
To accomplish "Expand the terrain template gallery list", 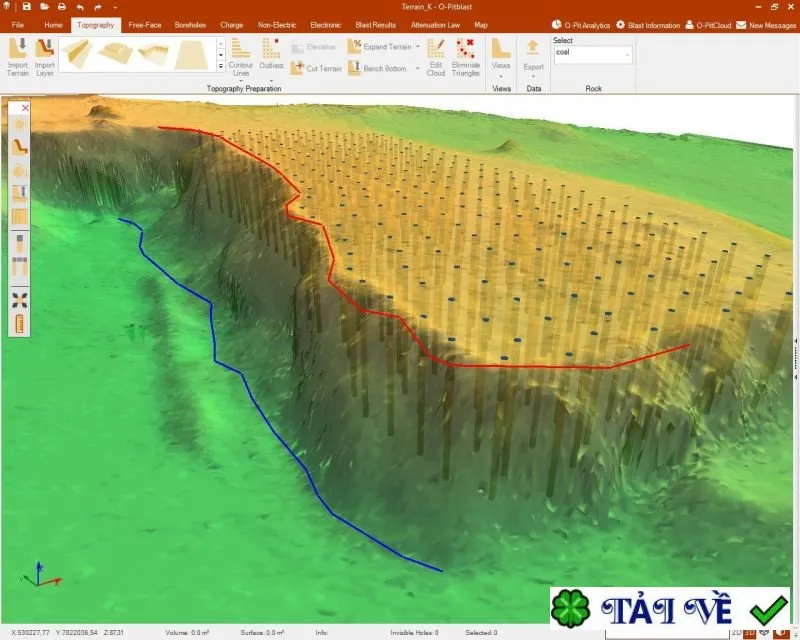I will 221,66.
